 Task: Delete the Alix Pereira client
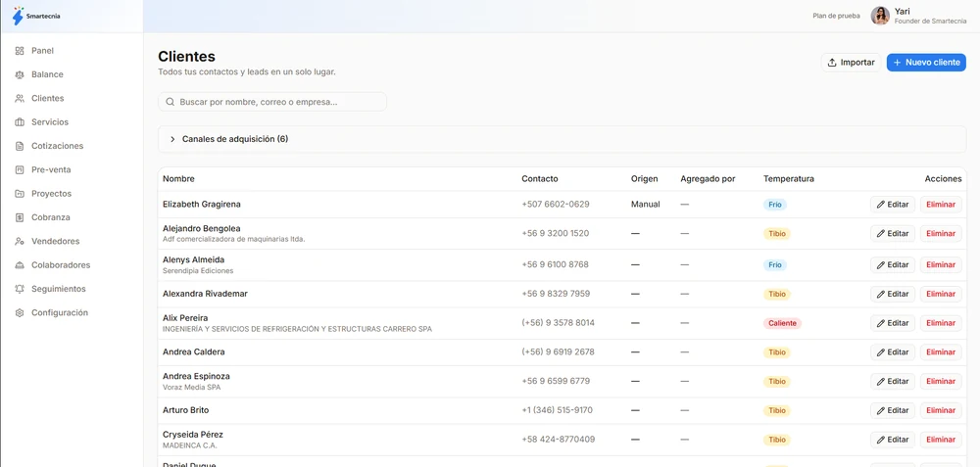tap(941, 323)
